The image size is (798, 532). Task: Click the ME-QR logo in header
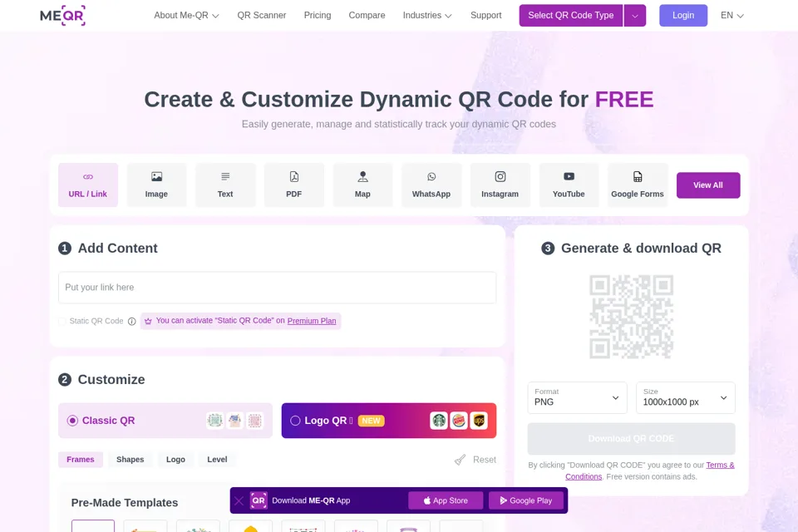[62, 15]
